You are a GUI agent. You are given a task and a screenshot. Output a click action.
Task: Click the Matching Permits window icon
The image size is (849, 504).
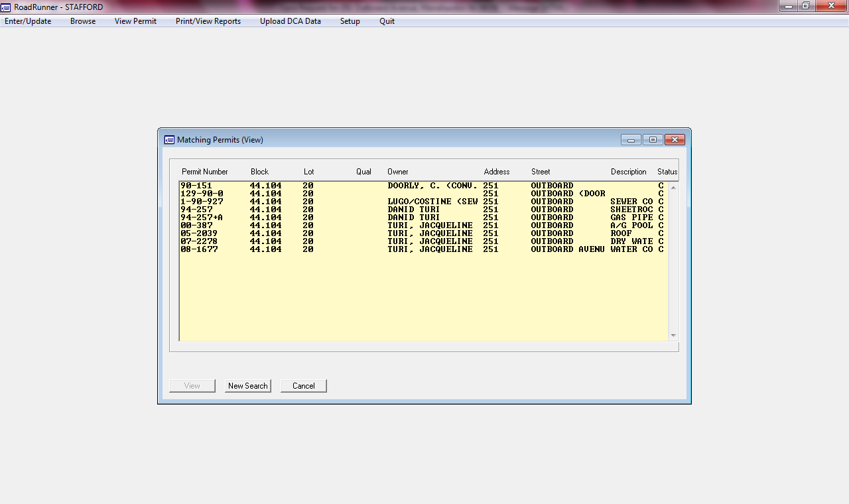pyautogui.click(x=170, y=140)
